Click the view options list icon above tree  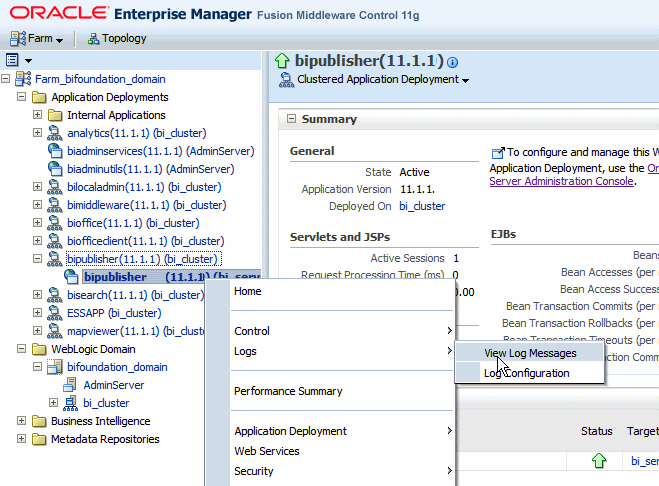click(12, 60)
